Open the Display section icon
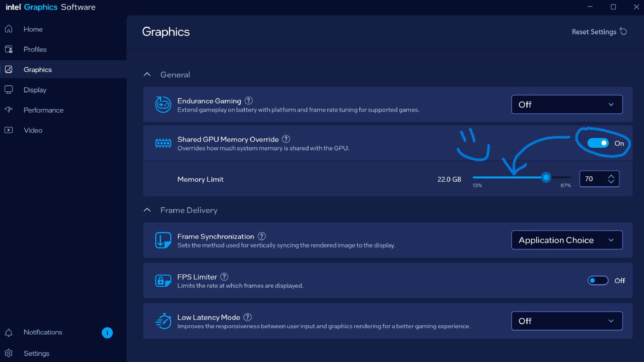This screenshot has width=644, height=362. pyautogui.click(x=9, y=90)
